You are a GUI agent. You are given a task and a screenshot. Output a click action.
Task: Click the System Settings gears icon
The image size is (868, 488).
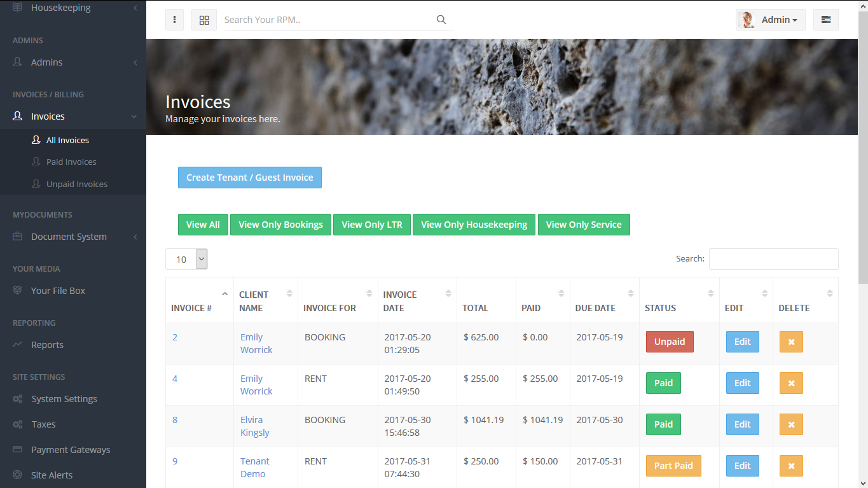pyautogui.click(x=18, y=399)
